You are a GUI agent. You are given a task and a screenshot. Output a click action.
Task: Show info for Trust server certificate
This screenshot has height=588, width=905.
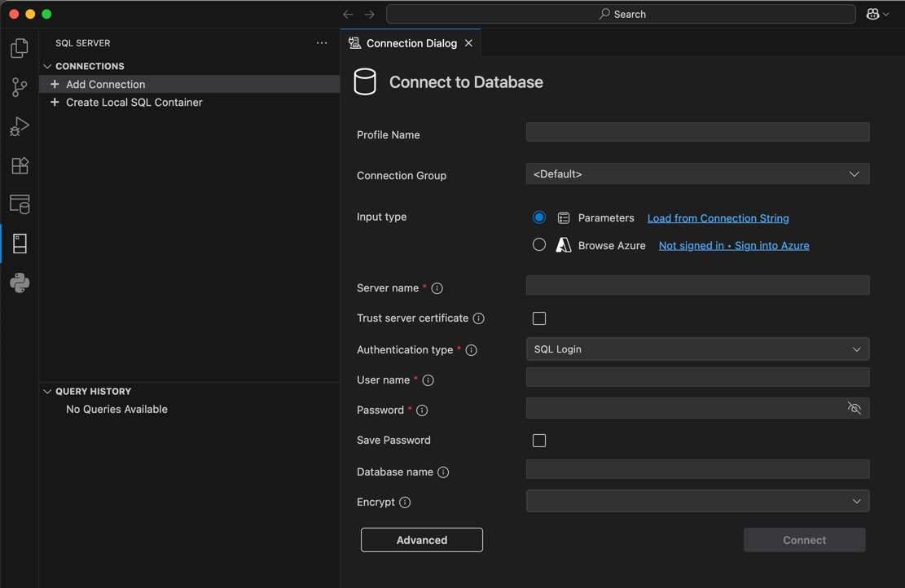(478, 318)
